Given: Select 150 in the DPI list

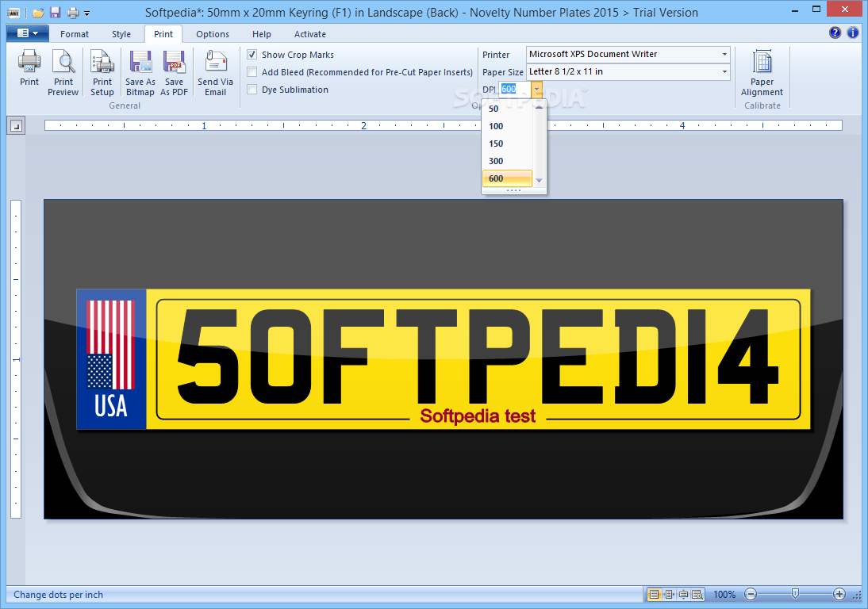Looking at the screenshot, I should [508, 144].
